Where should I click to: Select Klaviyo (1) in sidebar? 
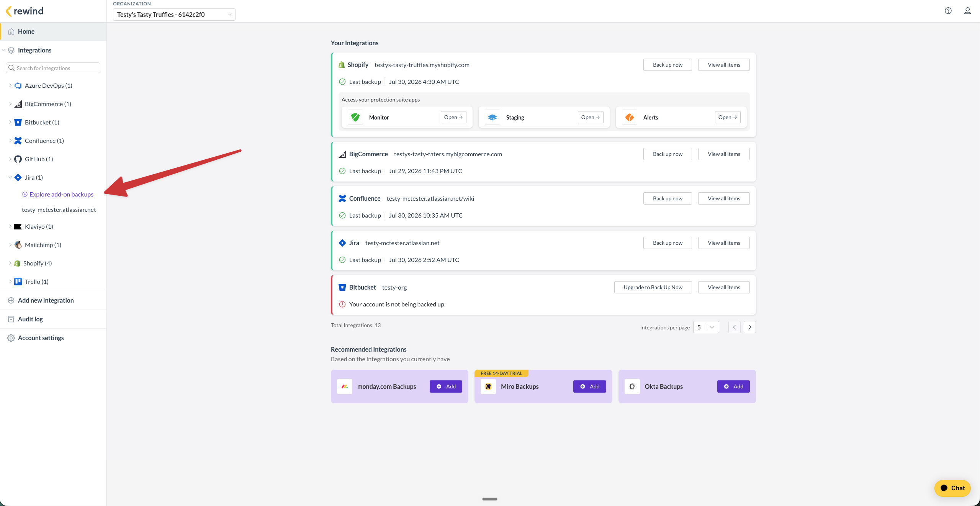[x=39, y=226]
